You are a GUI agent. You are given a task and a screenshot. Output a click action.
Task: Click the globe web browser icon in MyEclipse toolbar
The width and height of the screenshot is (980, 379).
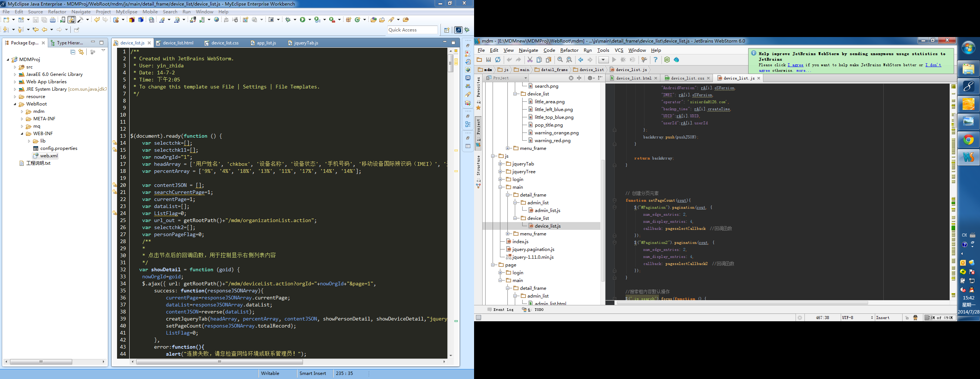coord(216,20)
